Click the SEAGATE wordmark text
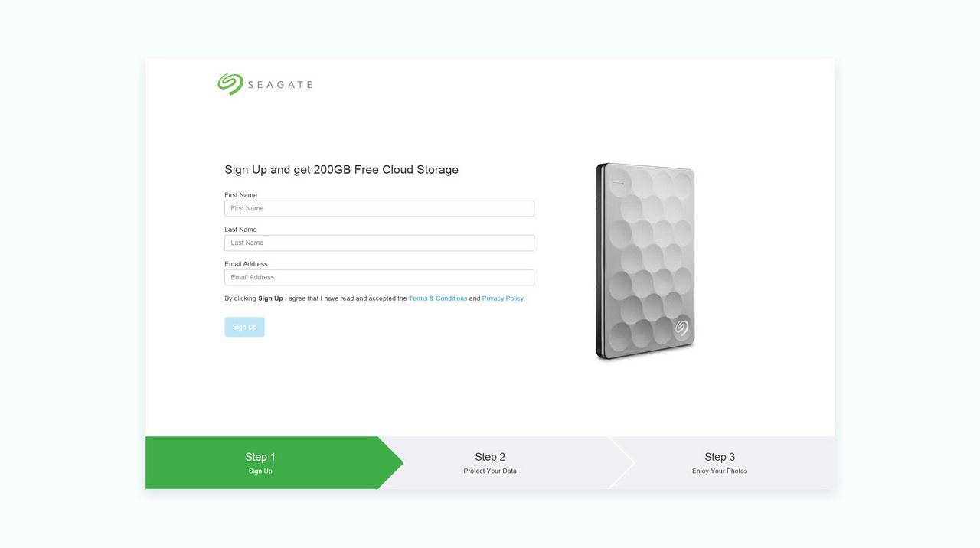This screenshot has height=548, width=980. (280, 85)
